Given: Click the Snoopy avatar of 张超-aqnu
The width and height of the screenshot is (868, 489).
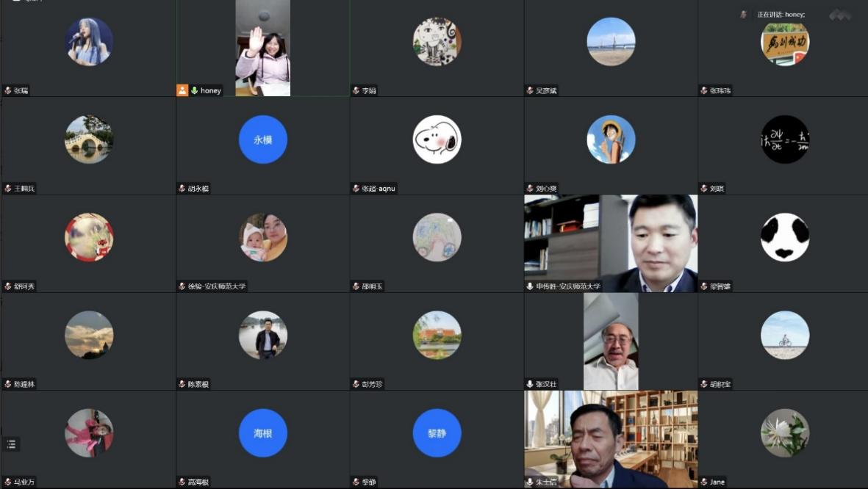Looking at the screenshot, I should (437, 140).
